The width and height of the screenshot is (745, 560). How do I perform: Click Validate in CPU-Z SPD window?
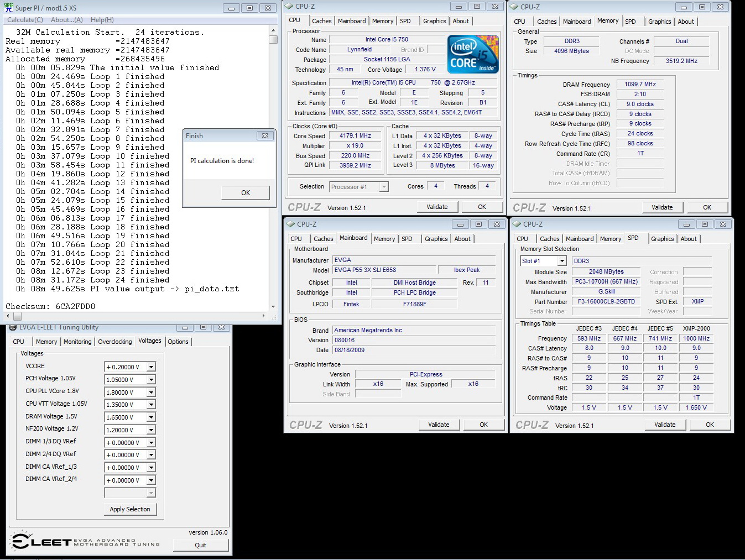click(665, 425)
